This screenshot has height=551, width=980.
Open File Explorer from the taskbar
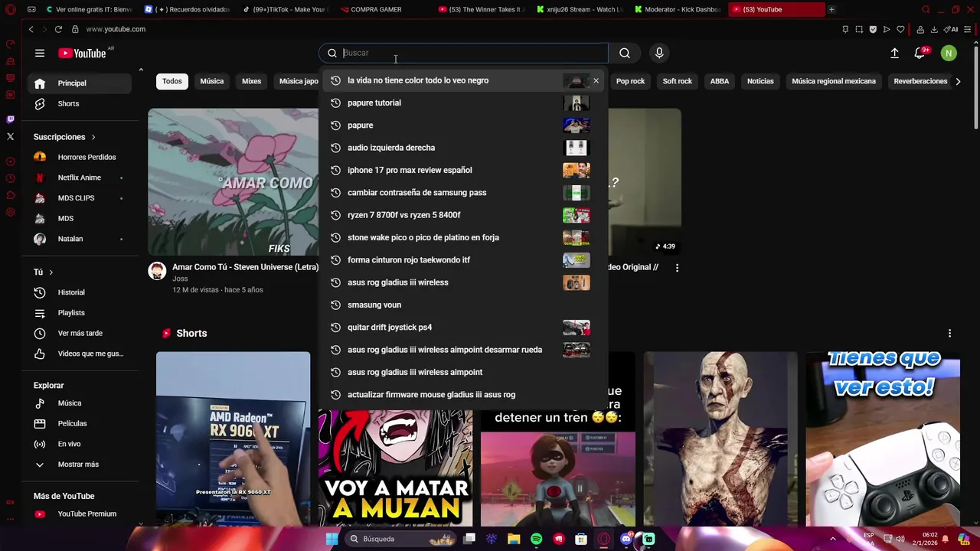514,539
